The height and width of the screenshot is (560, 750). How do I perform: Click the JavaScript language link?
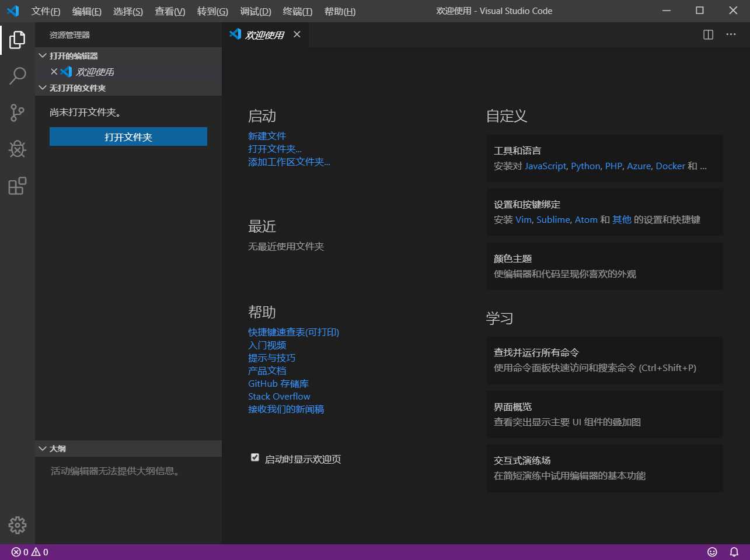545,166
